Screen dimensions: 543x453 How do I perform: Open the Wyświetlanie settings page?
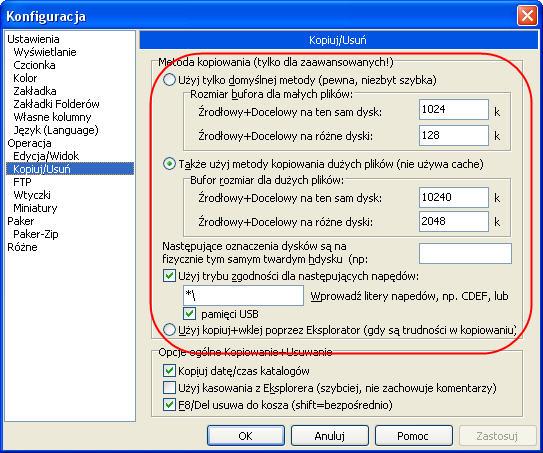(x=45, y=52)
